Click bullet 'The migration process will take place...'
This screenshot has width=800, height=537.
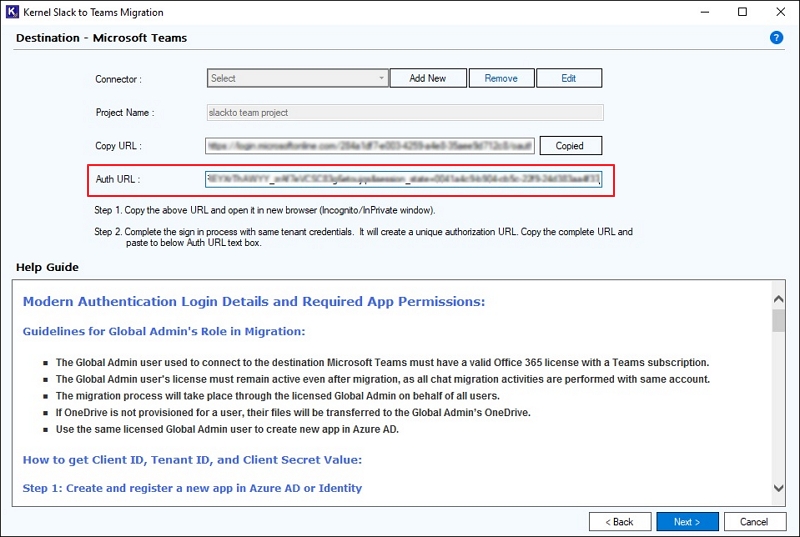coord(278,396)
